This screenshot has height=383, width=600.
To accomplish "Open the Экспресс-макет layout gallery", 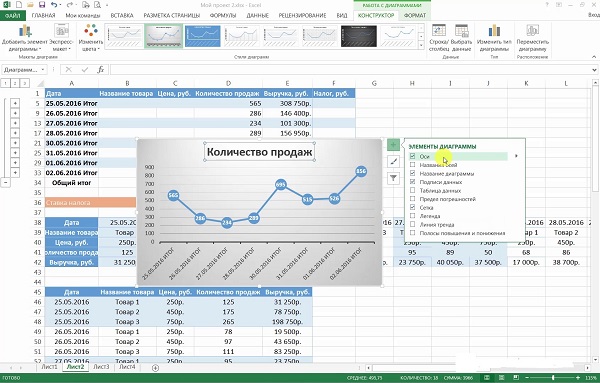I will click(61, 38).
